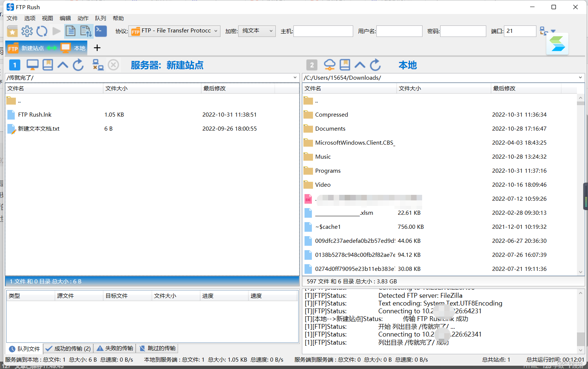Open the 动作 menu
This screenshot has width=588, height=369.
(x=83, y=18)
